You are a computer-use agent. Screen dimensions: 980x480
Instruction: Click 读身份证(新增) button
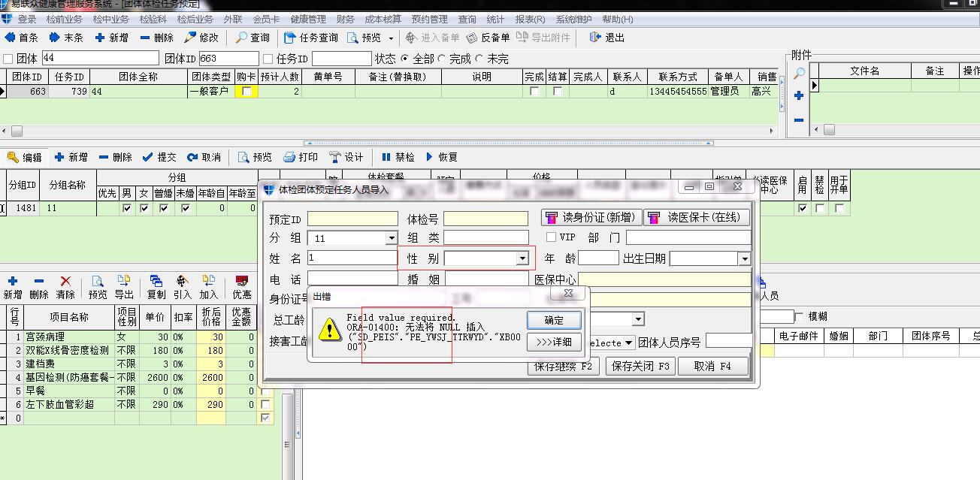coord(590,218)
